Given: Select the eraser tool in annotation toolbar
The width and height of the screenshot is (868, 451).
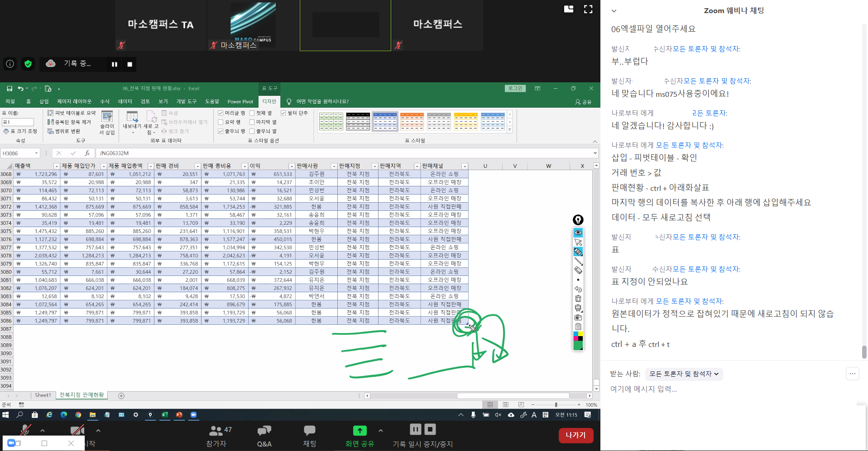Looking at the screenshot, I should (x=578, y=271).
